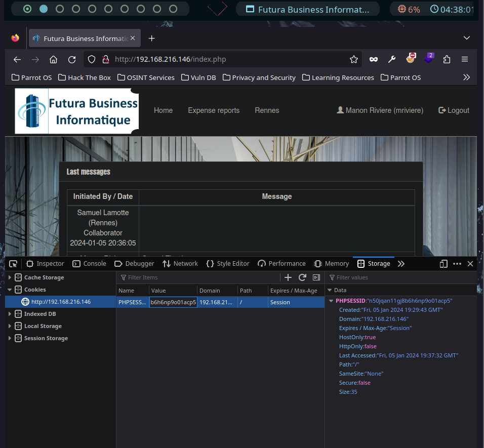Collapse the Cookies tree node

click(10, 290)
